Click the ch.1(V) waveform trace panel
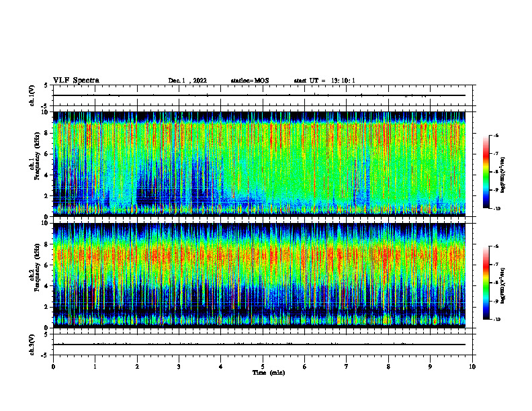This screenshot has width=532, height=411. pos(263,95)
